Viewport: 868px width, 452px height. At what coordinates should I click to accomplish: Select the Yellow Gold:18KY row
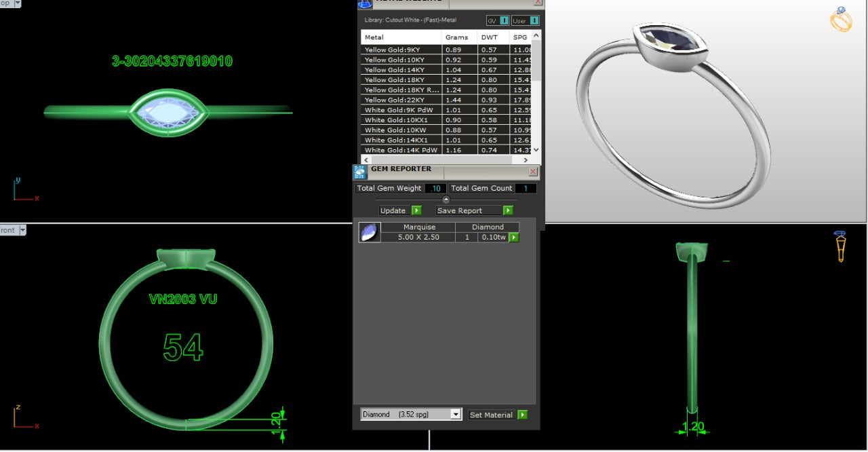click(x=446, y=80)
